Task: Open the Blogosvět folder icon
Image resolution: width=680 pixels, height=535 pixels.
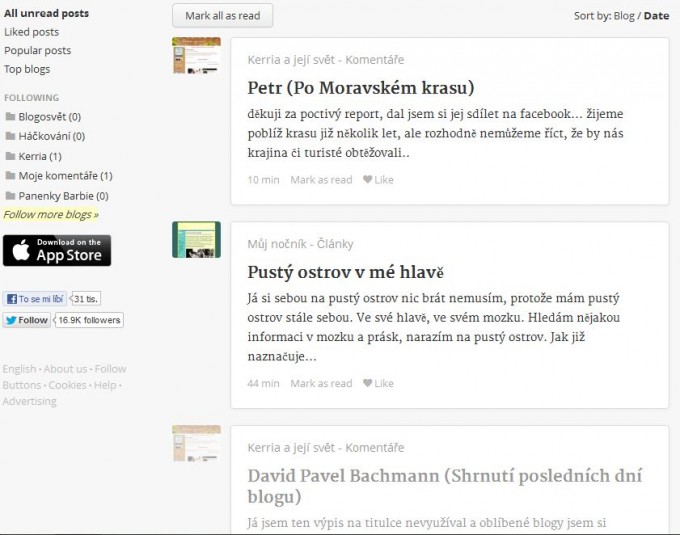Action: point(10,117)
